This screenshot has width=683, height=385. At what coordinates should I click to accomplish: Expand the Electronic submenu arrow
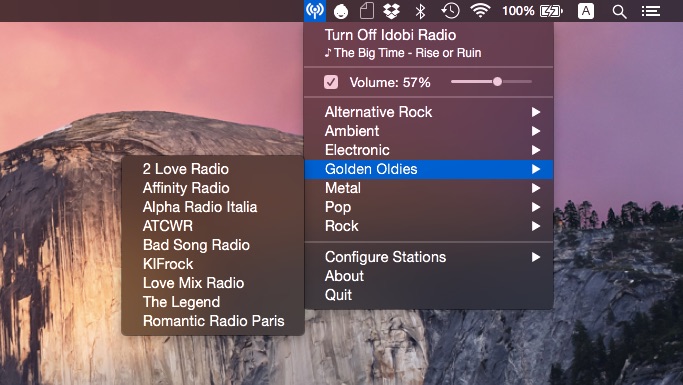point(536,150)
